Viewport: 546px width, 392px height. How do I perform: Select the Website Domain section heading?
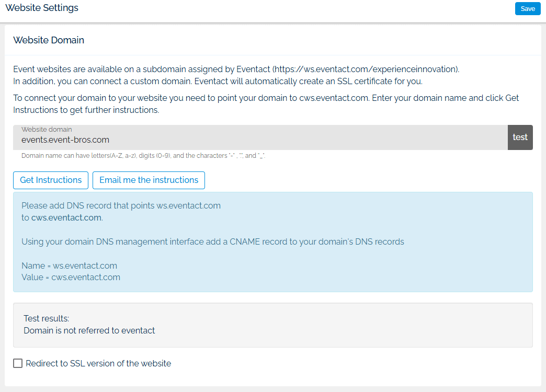pos(49,40)
